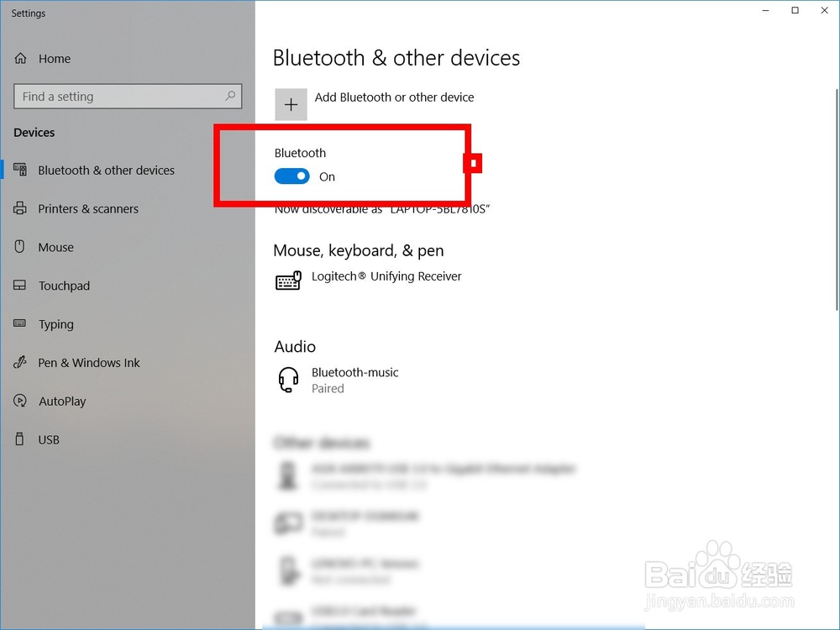This screenshot has width=840, height=630.
Task: Open Home settings page label
Action: click(54, 59)
